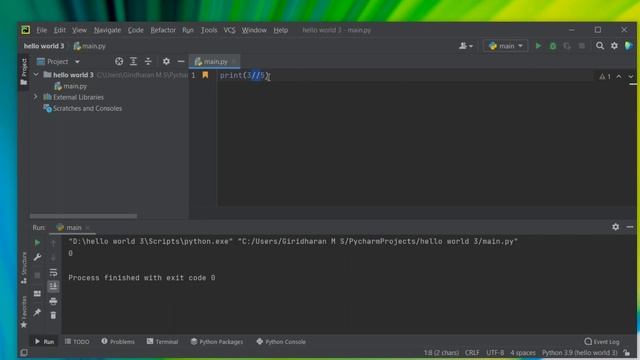Open the Code menu
This screenshot has height=360, width=640.
136,30
